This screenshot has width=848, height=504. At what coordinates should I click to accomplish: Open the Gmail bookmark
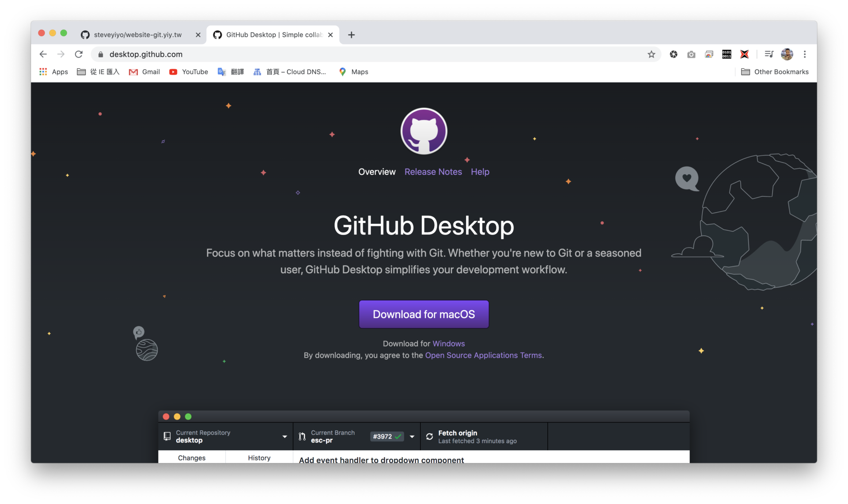point(144,72)
